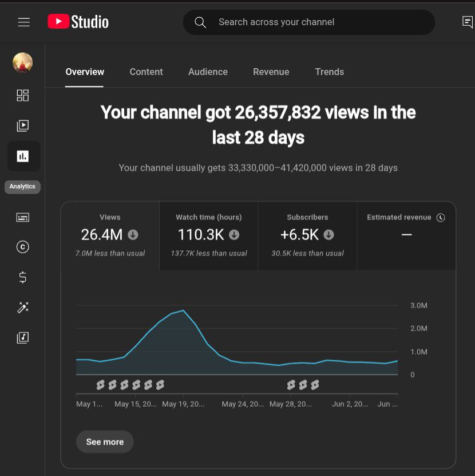This screenshot has height=476, width=475.
Task: Click the YouTube Studio logo
Action: [78, 22]
